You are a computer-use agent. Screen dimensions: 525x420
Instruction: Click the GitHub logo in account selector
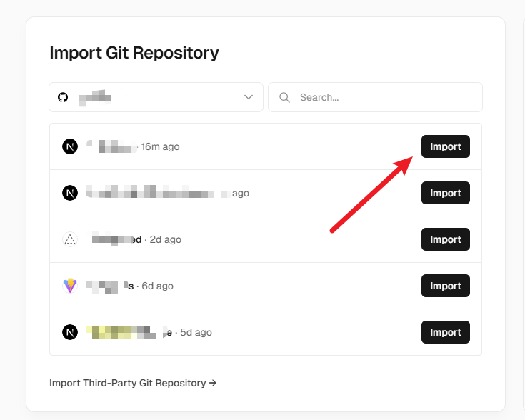tap(63, 97)
